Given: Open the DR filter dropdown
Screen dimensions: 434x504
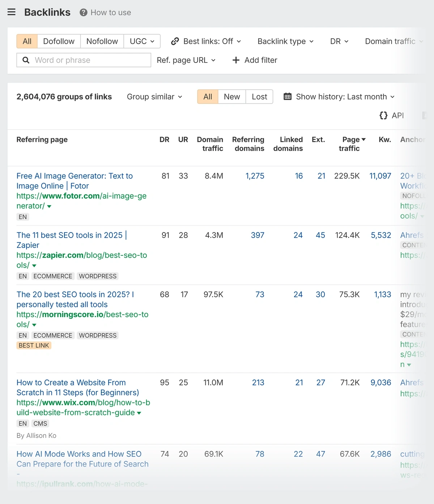Looking at the screenshot, I should coord(339,41).
